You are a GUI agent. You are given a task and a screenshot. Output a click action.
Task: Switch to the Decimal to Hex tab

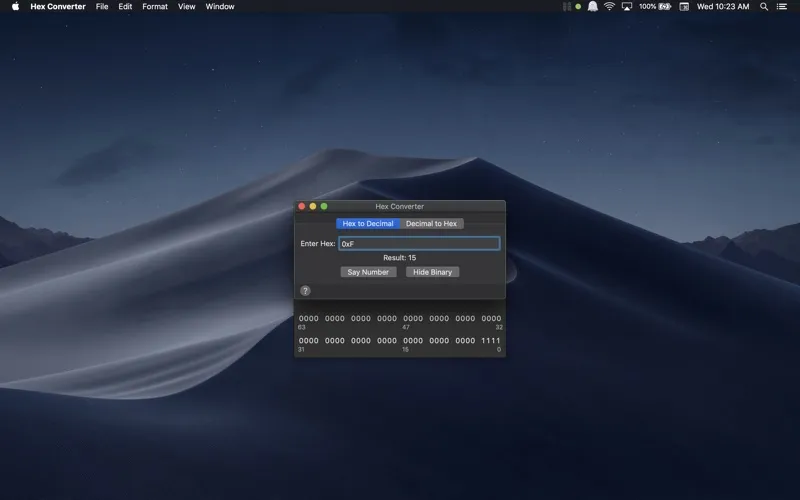click(432, 223)
